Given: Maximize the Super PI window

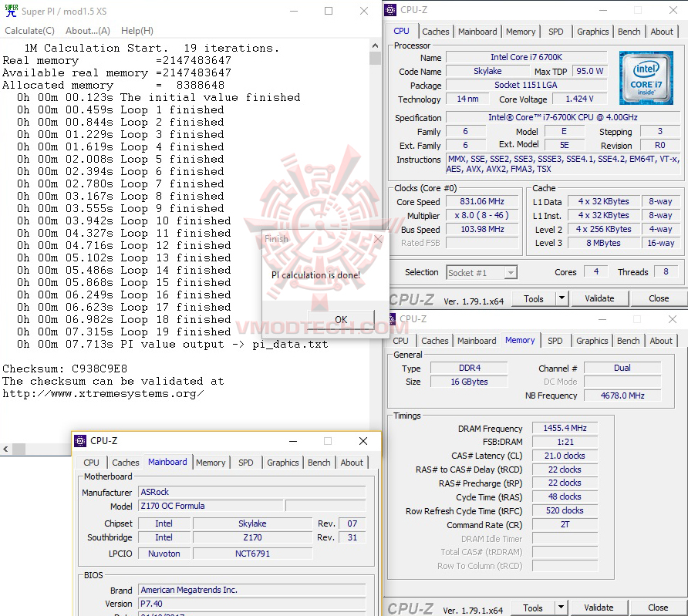Looking at the screenshot, I should point(329,11).
